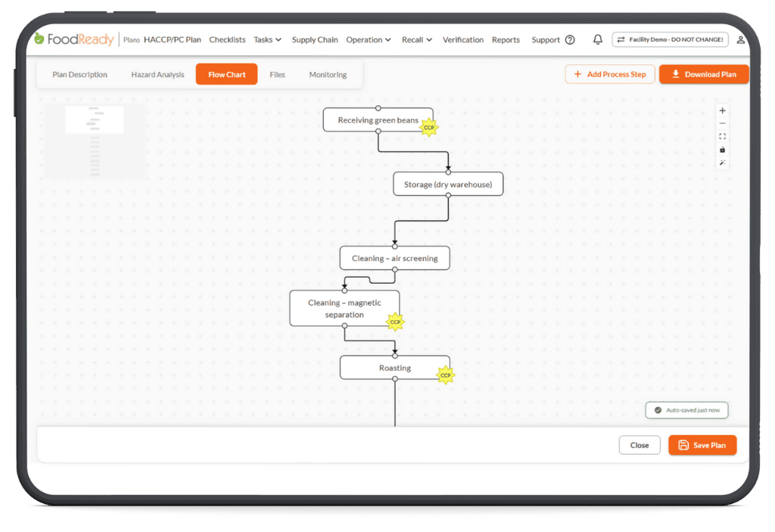This screenshot has width=775, height=532.
Task: Toggle the canvas lock control
Action: [x=722, y=150]
